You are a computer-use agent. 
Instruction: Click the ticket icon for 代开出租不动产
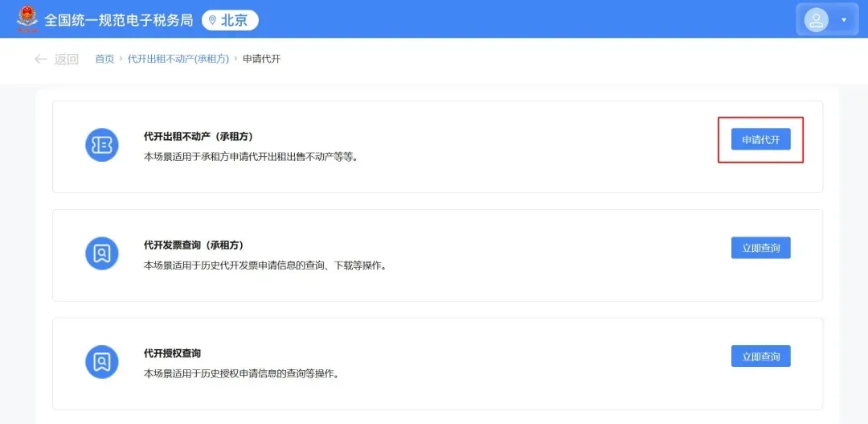(x=102, y=145)
